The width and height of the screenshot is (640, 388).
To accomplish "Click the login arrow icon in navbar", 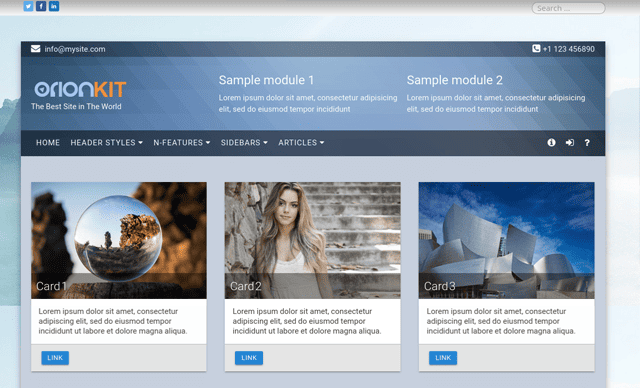I will (x=570, y=142).
